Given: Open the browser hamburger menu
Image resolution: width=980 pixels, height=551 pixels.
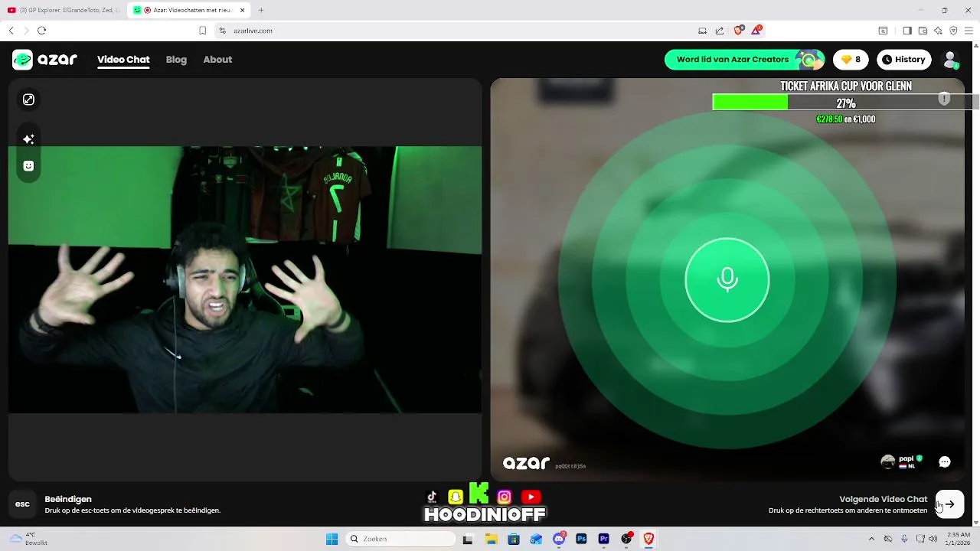Looking at the screenshot, I should 969,31.
